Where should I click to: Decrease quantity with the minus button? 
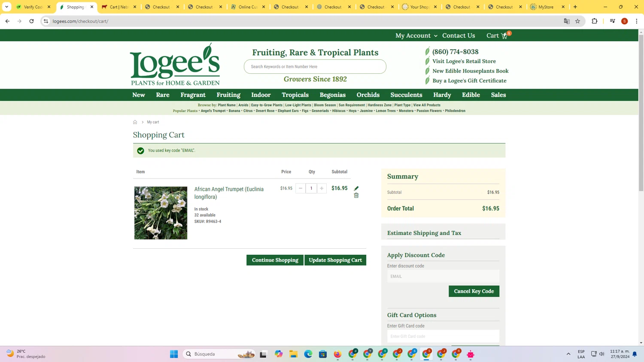[301, 188]
